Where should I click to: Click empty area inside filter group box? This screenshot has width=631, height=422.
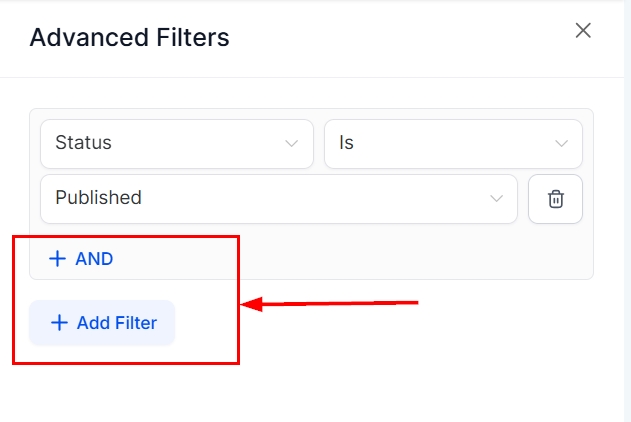(400, 255)
